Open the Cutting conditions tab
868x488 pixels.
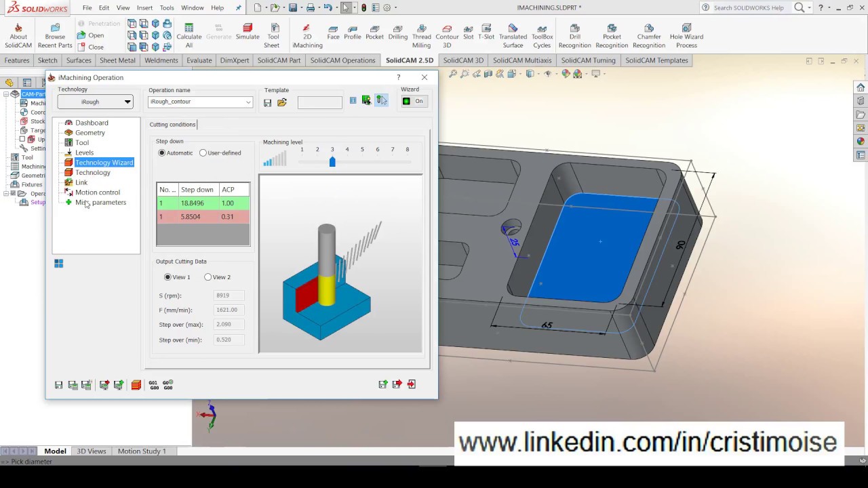172,125
